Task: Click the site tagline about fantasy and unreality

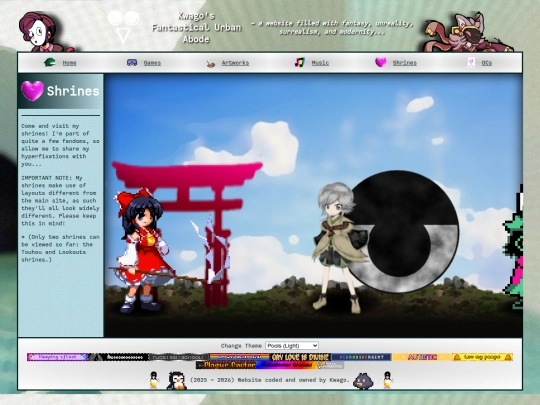Action: (332, 28)
